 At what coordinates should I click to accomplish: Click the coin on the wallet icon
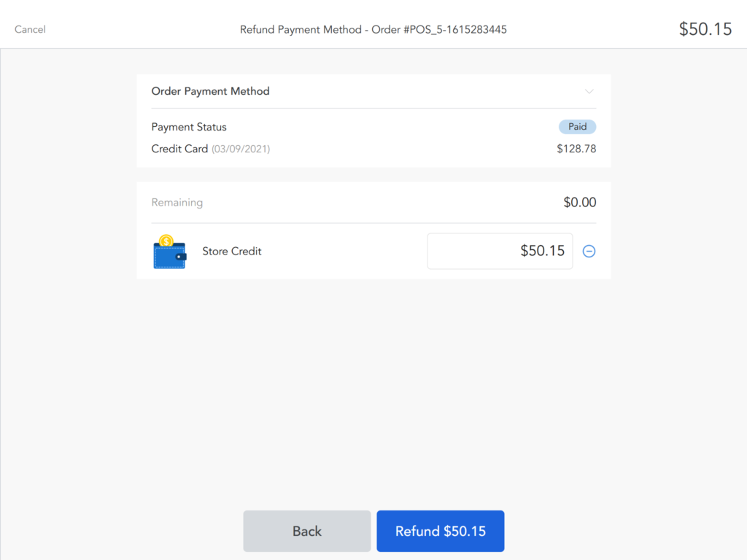[x=166, y=241]
